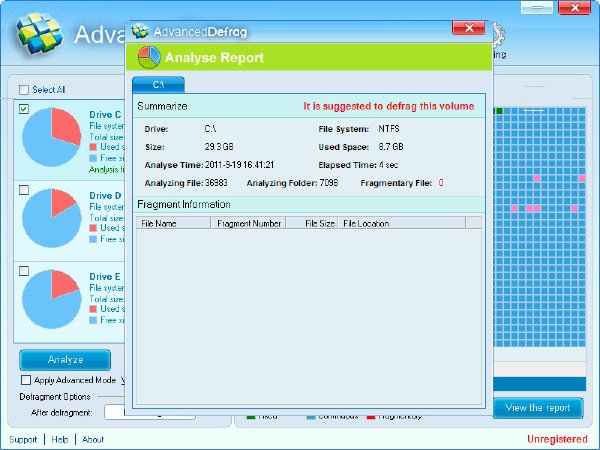This screenshot has width=600, height=450.
Task: Close the Analyse Report dialog
Action: point(469,28)
